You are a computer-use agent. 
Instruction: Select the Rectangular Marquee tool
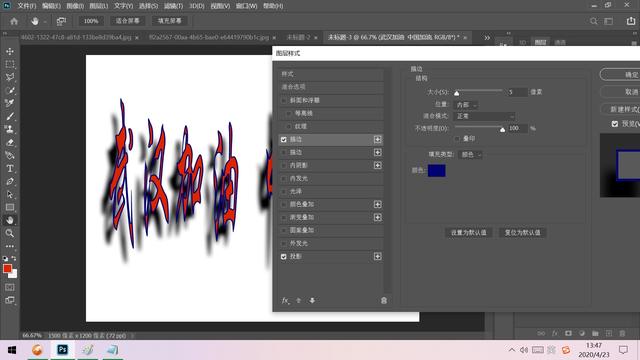coord(10,64)
